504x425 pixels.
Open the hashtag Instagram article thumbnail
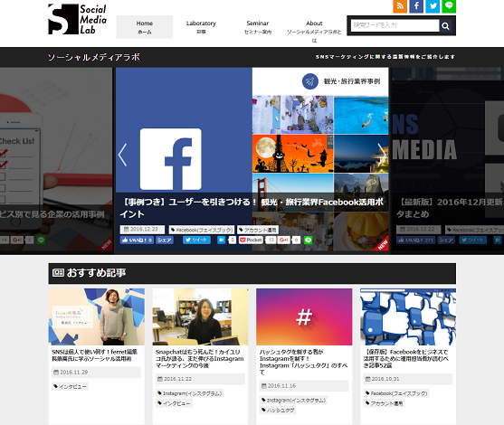point(304,316)
